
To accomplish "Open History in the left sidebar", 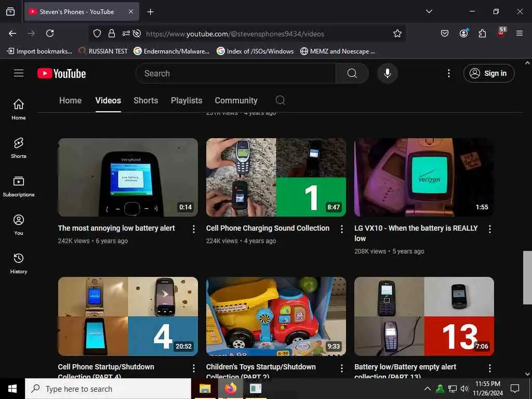I will pyautogui.click(x=19, y=263).
